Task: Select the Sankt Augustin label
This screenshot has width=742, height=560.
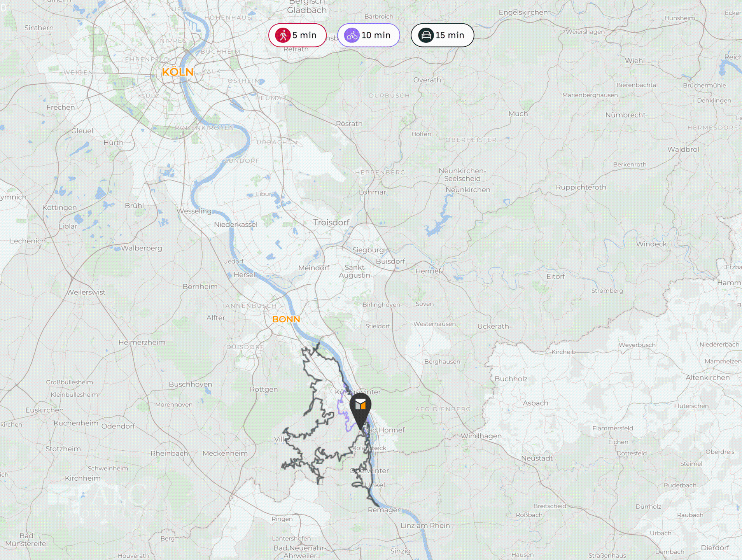Action: (354, 271)
